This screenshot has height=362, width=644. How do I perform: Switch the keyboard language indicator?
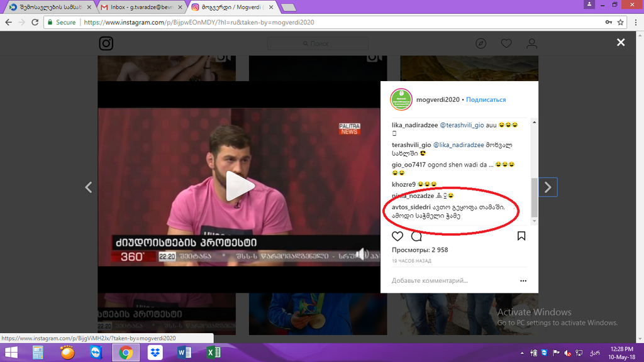[595, 353]
